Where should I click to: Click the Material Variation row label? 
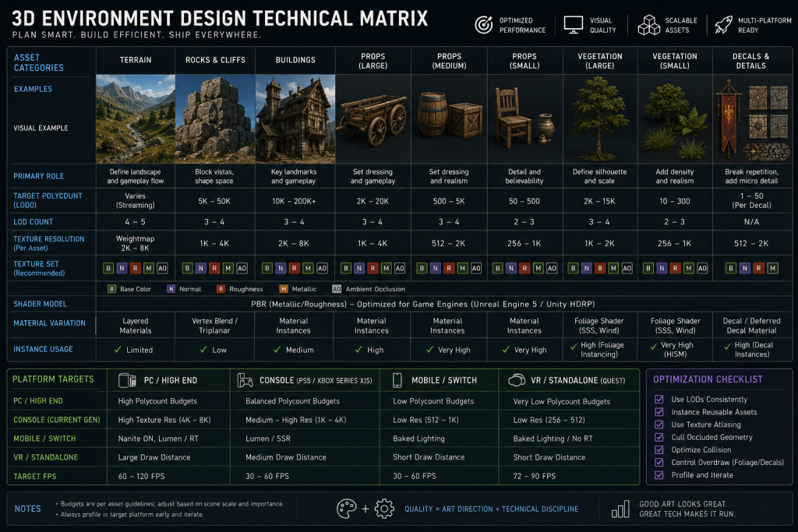pyautogui.click(x=49, y=323)
